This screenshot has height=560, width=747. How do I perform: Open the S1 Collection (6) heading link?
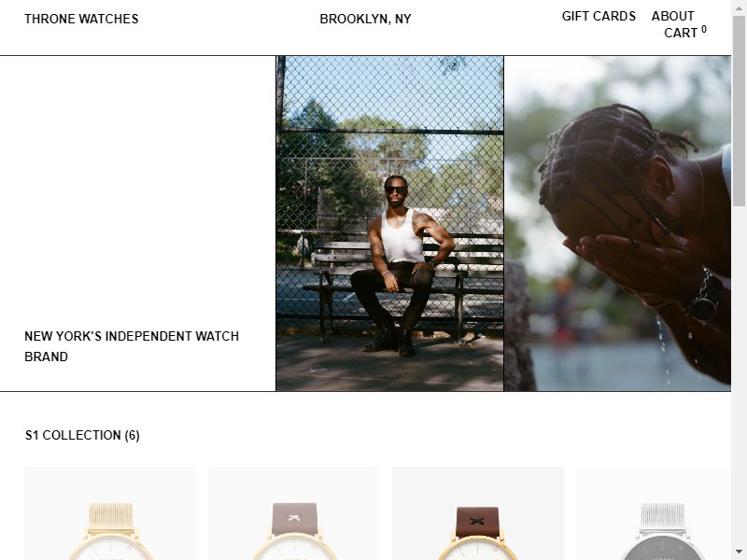pyautogui.click(x=82, y=435)
